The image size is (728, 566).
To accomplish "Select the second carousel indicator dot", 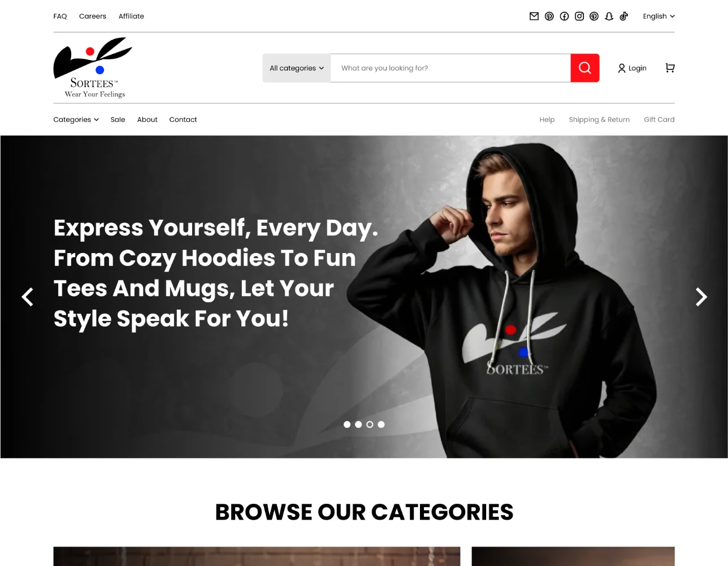I will pyautogui.click(x=358, y=424).
